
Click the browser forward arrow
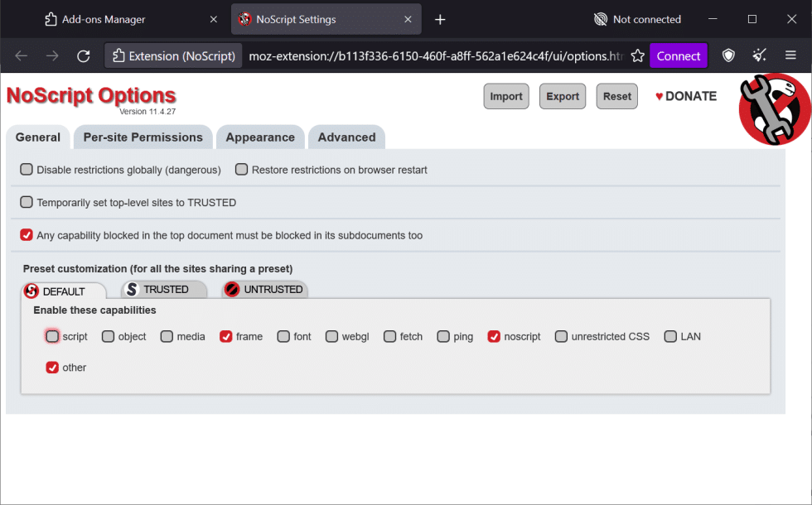[52, 56]
